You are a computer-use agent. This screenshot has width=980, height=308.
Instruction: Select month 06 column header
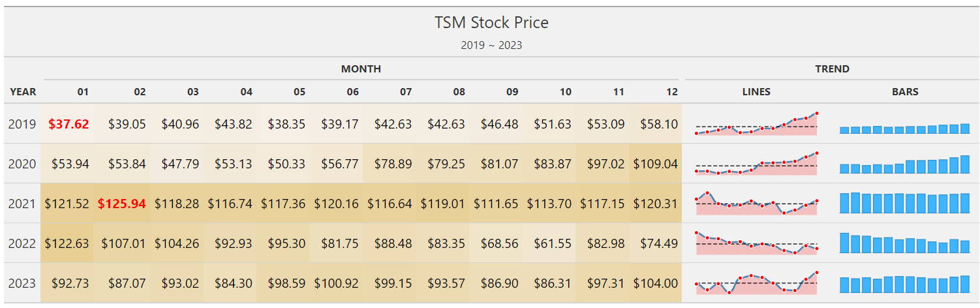(352, 92)
